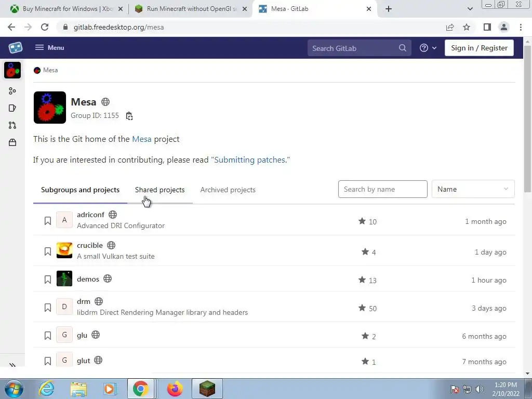
Task: Open Submitting patches link
Action: [250, 160]
